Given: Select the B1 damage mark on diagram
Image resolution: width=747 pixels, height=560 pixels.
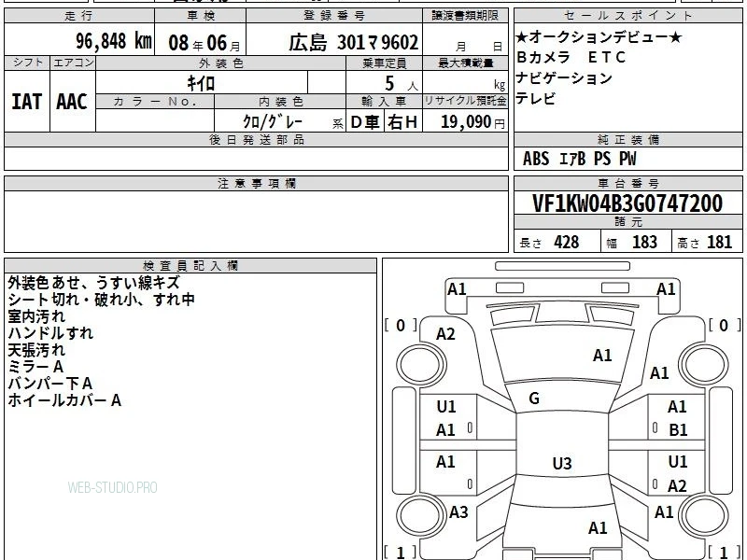Looking at the screenshot, I should coord(678,430).
